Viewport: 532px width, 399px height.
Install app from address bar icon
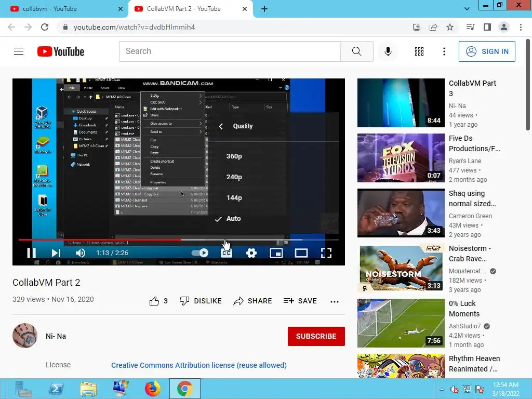pos(417,27)
